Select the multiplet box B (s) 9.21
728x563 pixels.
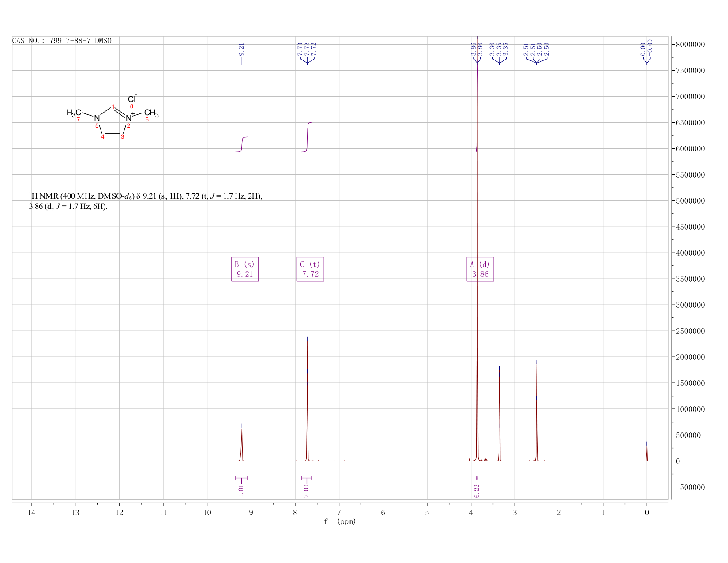click(245, 269)
